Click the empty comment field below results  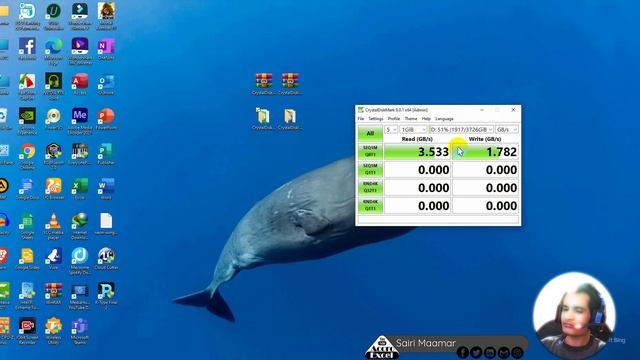coord(438,220)
